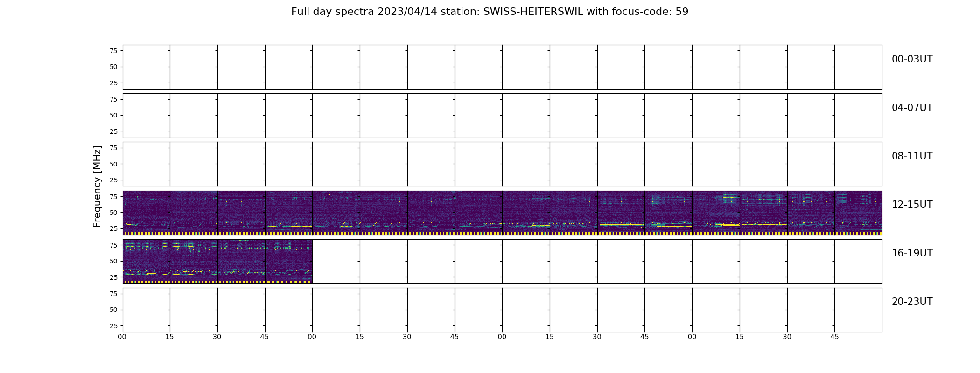Click the 50 tick of the 08-11UT row
Image resolution: width=980 pixels, height=373 pixels.
(113, 164)
